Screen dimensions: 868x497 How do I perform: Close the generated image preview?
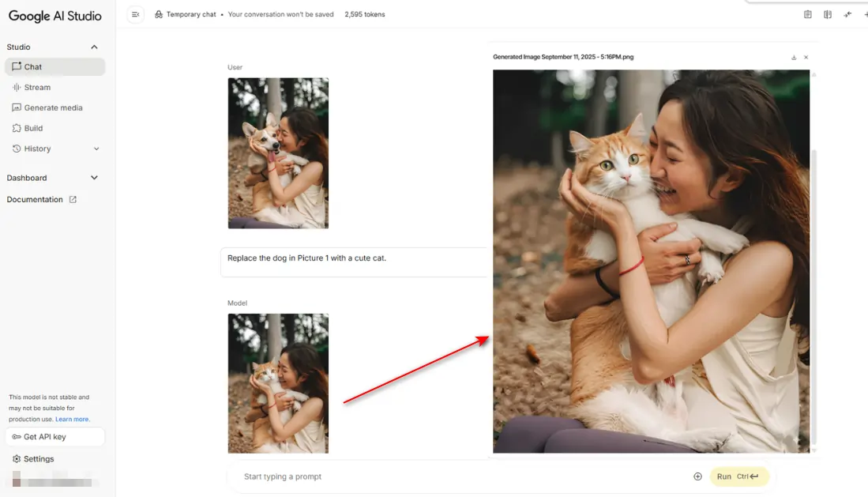pos(806,58)
